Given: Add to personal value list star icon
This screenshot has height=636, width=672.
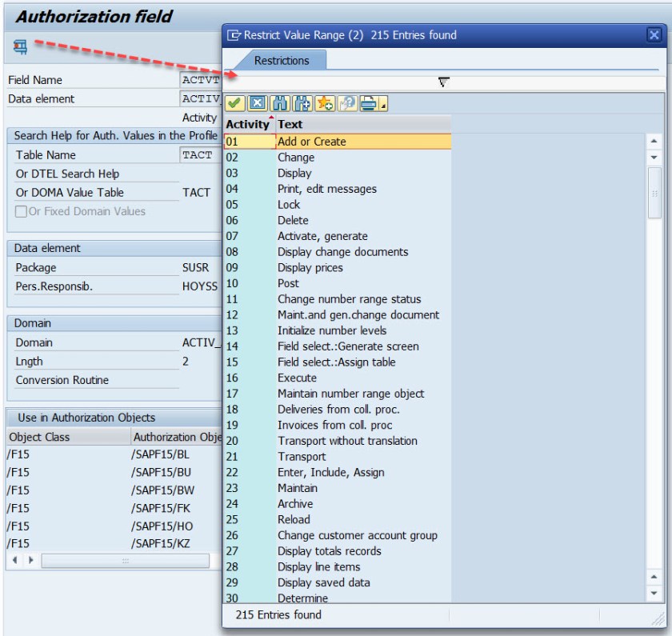Looking at the screenshot, I should tap(324, 104).
